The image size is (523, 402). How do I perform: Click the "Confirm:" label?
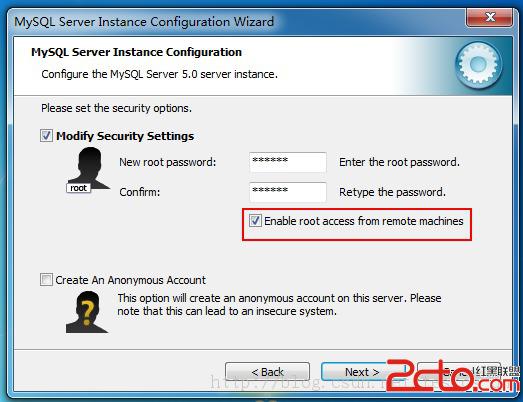tap(140, 192)
